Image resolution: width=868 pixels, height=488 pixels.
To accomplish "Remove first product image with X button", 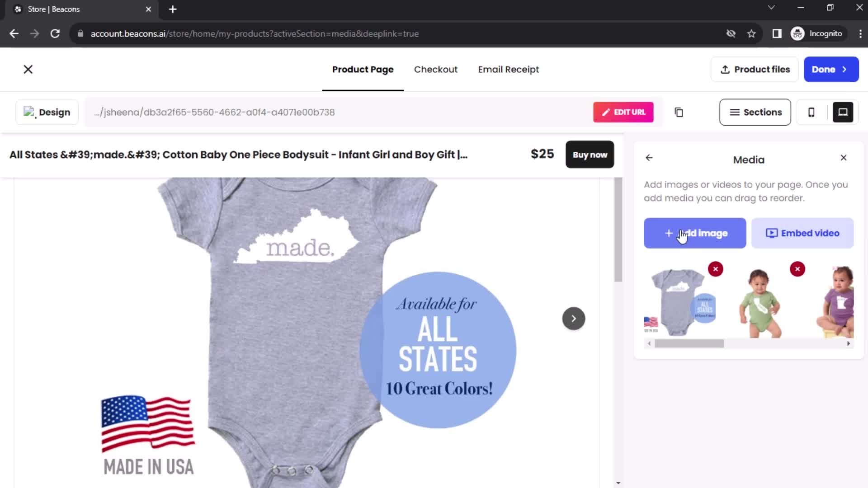I will click(715, 269).
